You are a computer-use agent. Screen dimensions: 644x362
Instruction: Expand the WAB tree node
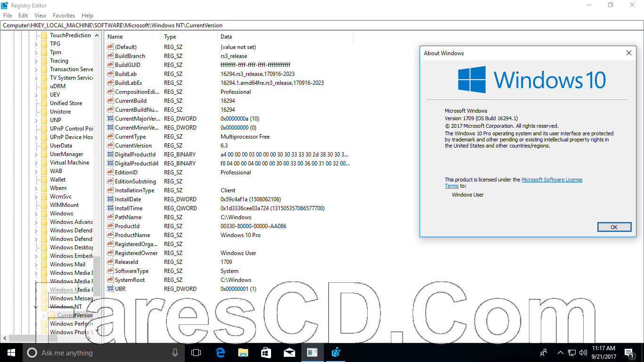click(x=36, y=171)
